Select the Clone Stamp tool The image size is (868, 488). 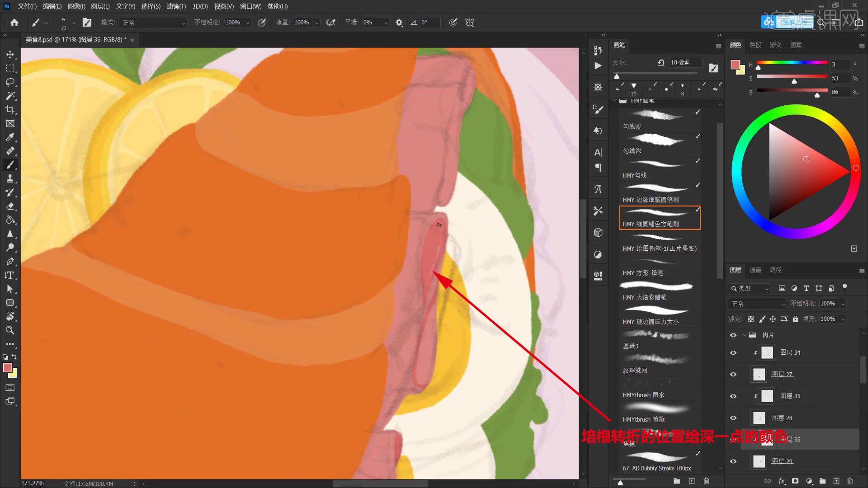tap(10, 179)
